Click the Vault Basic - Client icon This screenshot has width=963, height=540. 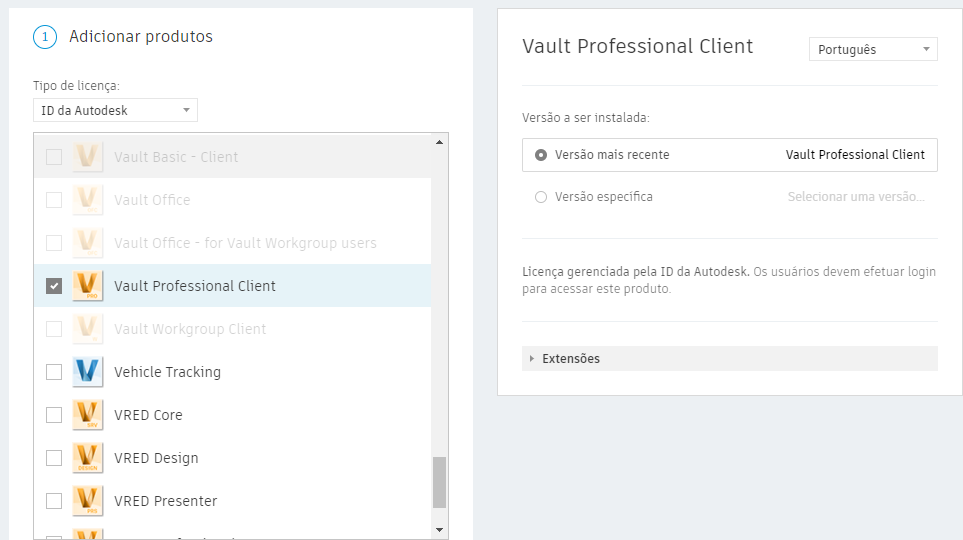(88, 157)
